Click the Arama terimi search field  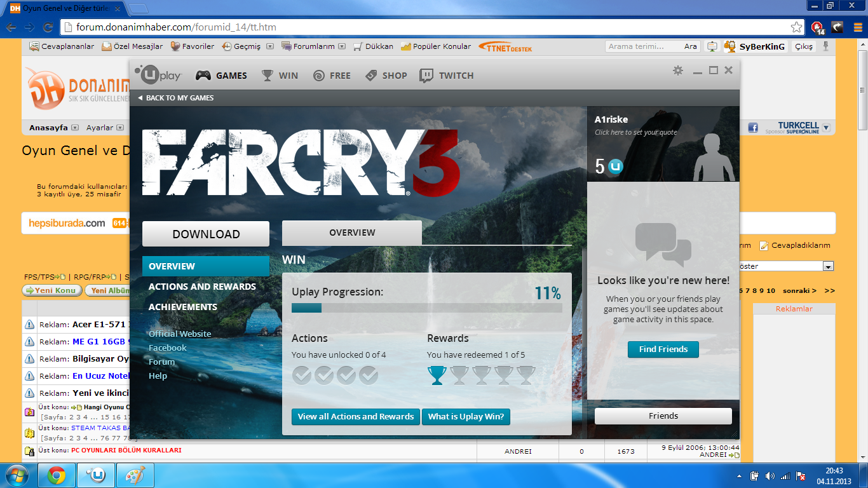click(x=642, y=46)
